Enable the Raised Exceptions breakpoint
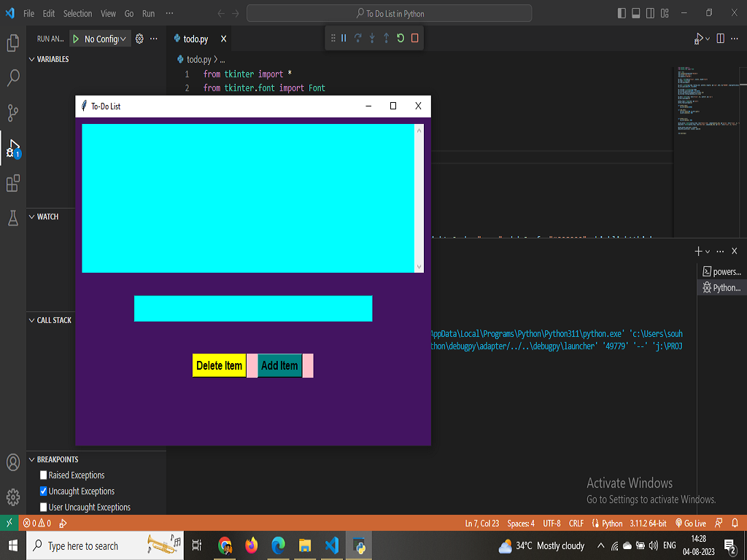The width and height of the screenshot is (747, 560). [42, 475]
